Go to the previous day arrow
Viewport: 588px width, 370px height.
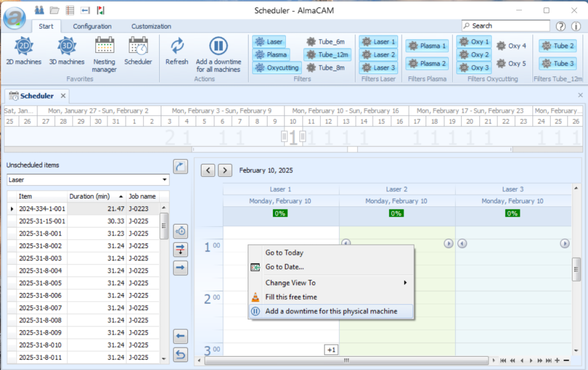[208, 170]
